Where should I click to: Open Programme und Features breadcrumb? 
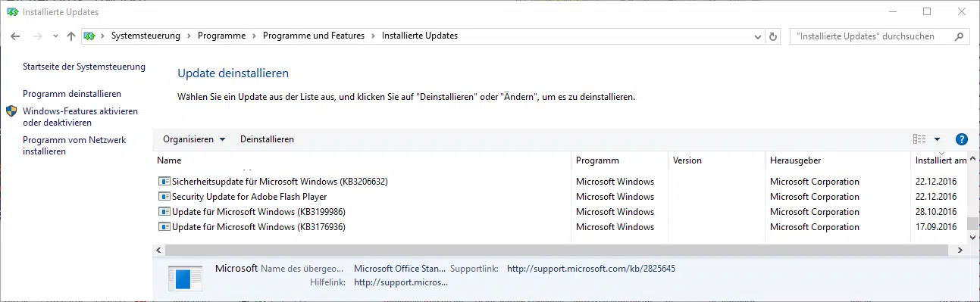click(313, 36)
